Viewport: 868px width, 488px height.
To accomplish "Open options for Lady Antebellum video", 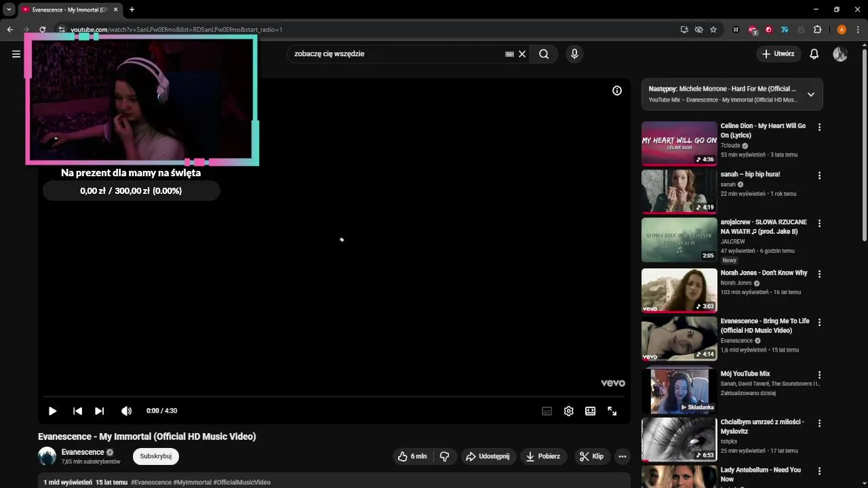I will pyautogui.click(x=819, y=471).
